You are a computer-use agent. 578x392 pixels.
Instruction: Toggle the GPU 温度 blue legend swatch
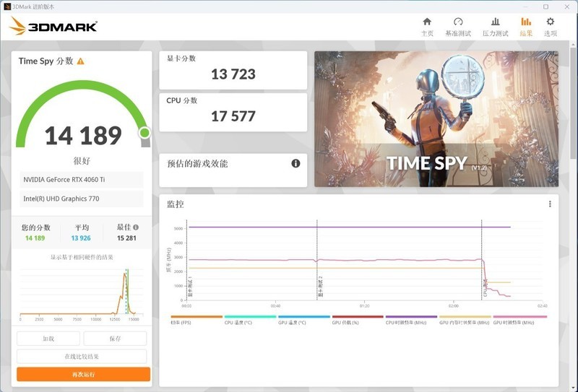tap(304, 316)
